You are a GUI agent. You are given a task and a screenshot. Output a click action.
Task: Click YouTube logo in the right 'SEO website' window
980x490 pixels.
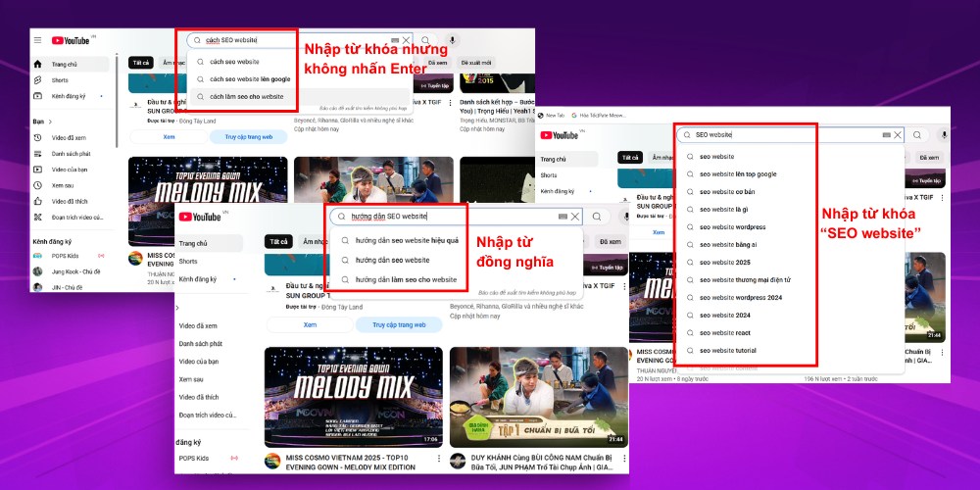560,135
